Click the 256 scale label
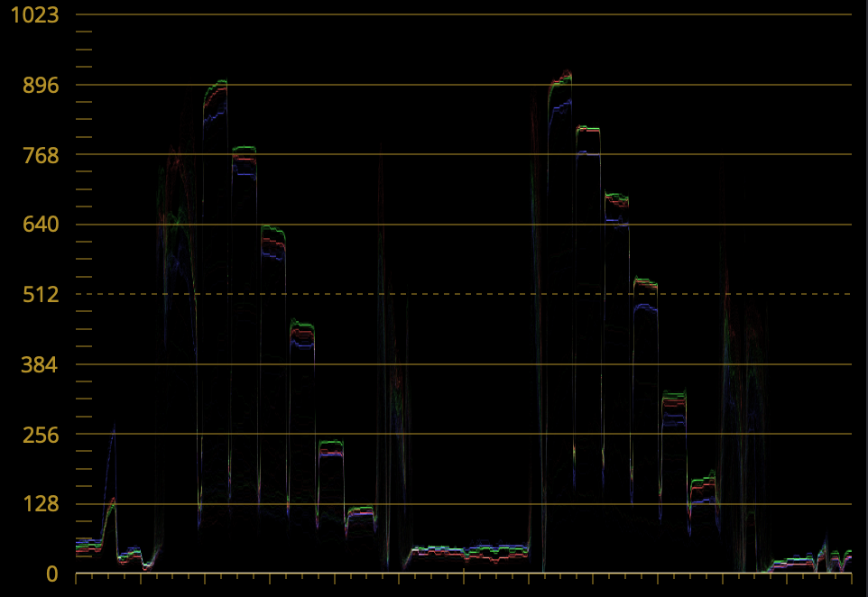The height and width of the screenshot is (597, 868). click(x=41, y=435)
